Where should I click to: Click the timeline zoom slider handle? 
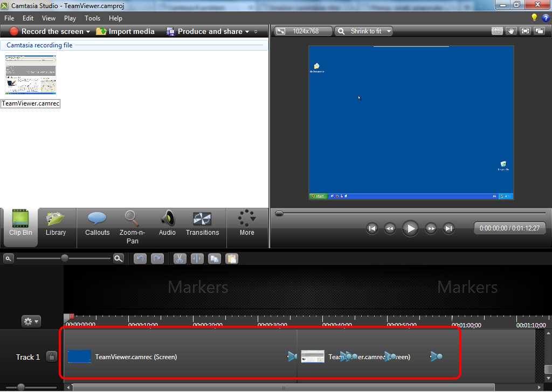[x=65, y=258]
